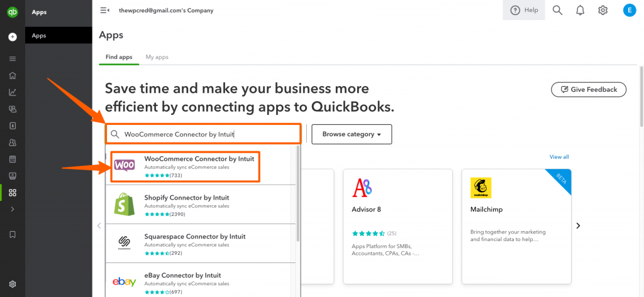Open the transactions icon below chart icon
Screen dimensions: 644x297
[13, 109]
